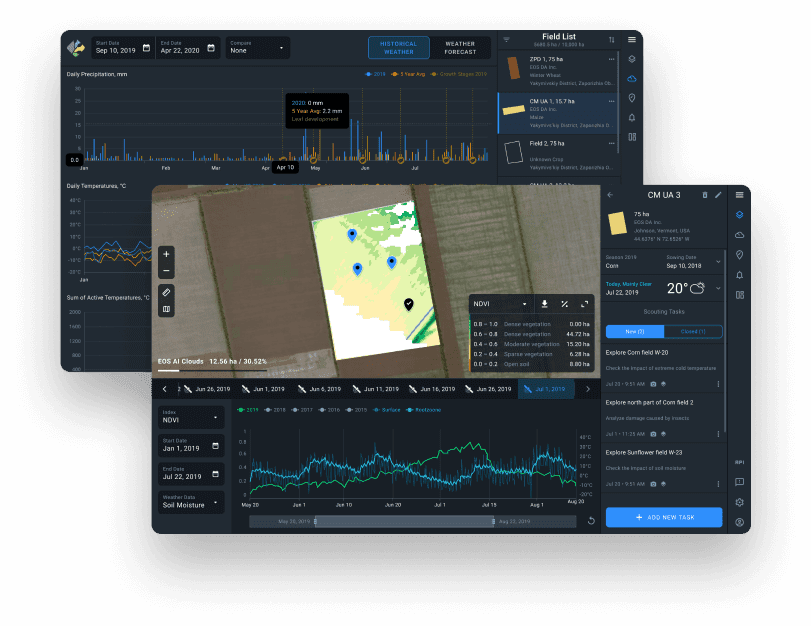Open the weather cloud icon in CM UA 3 sidebar
Viewport: 811px width, 626px height.
coord(740,235)
